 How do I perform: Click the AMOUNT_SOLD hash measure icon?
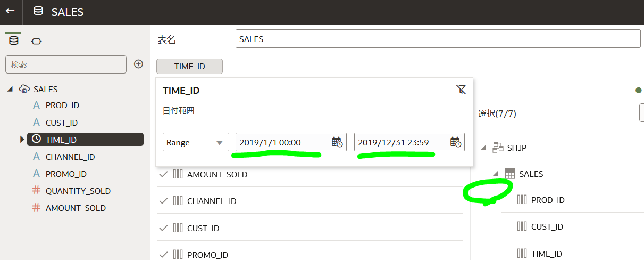pos(36,208)
